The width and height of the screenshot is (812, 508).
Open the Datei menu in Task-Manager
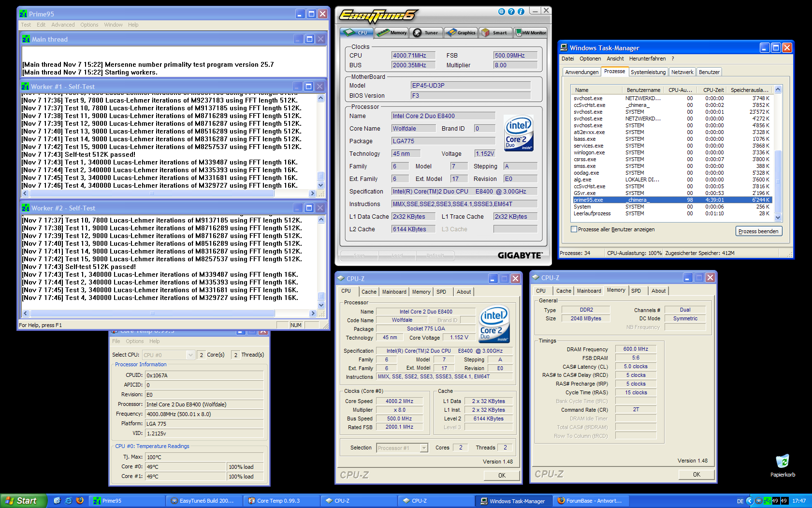pyautogui.click(x=568, y=59)
